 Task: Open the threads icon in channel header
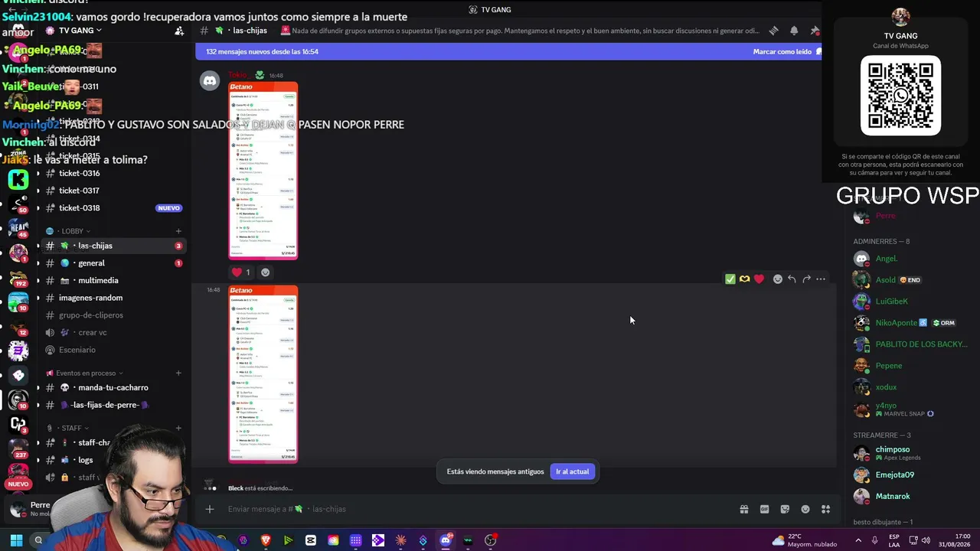click(774, 31)
